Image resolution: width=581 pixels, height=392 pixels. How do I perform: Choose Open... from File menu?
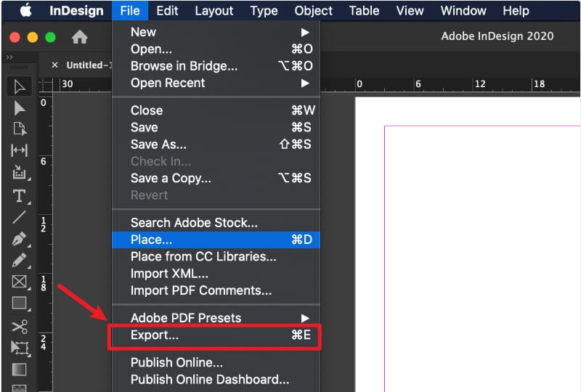point(216,49)
